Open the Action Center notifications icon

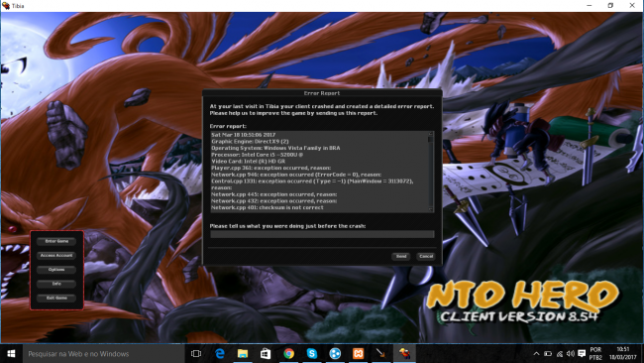click(582, 353)
